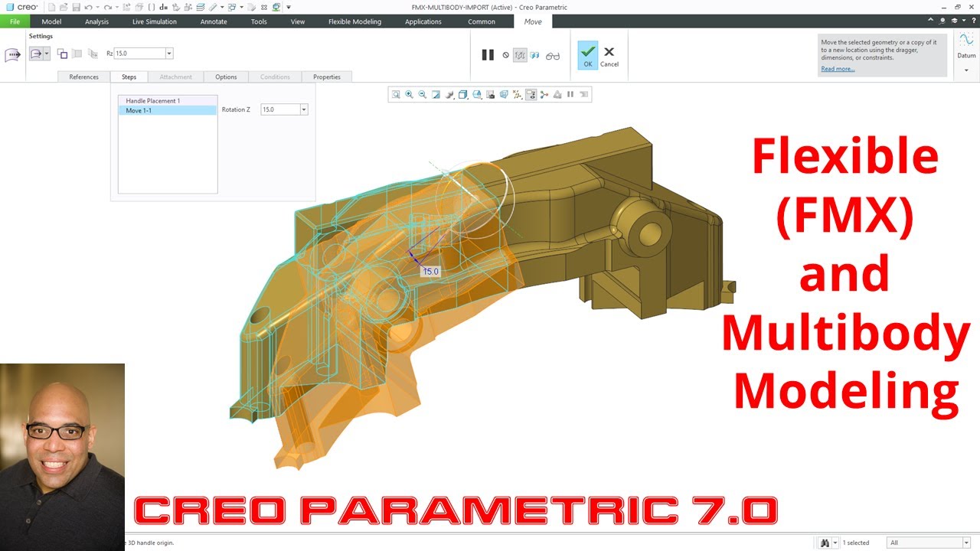The height and width of the screenshot is (551, 980).
Task: Click the Repaint icon in graphics toolbar
Action: tap(436, 95)
